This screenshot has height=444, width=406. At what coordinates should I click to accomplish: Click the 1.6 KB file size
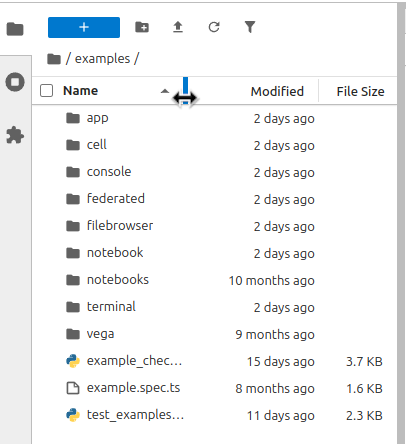pos(364,389)
